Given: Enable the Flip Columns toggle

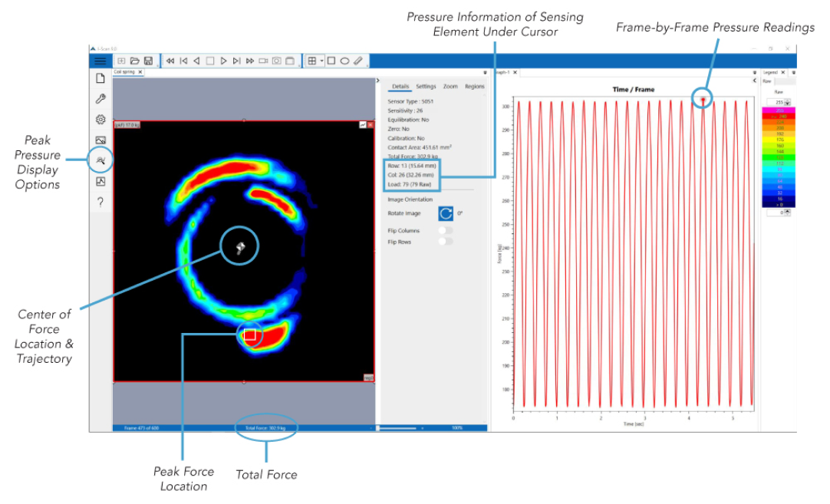Looking at the screenshot, I should [445, 230].
